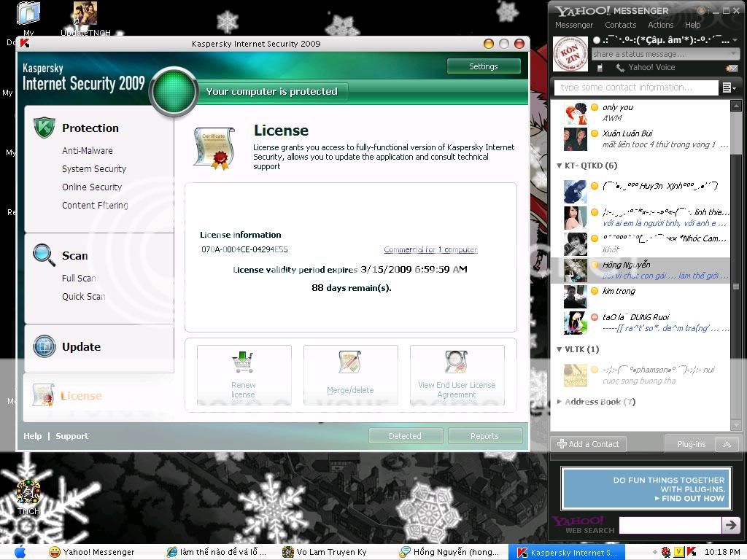
Task: Open the UpdateTNCH desktop shortcut
Action: 85,18
